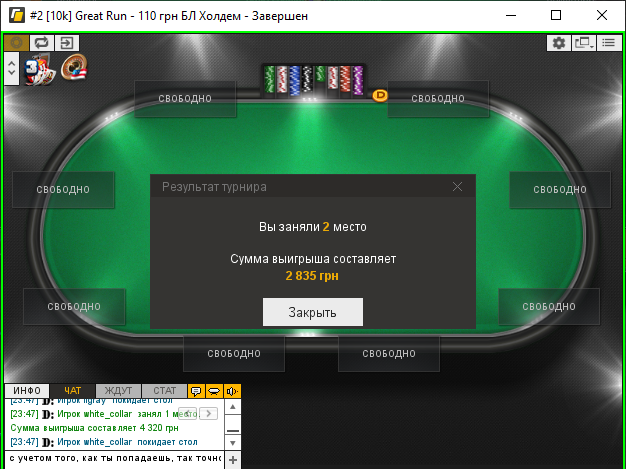626x469 pixels.
Task: Click the chat scrollbar down arrow
Action: click(x=233, y=443)
